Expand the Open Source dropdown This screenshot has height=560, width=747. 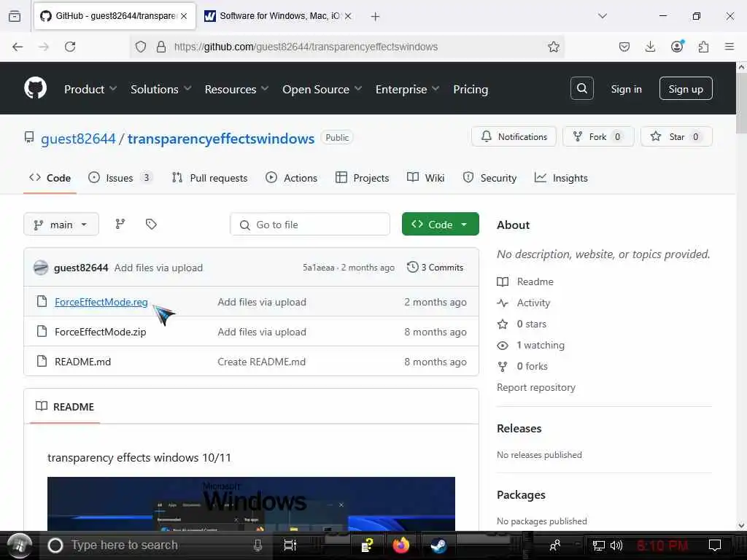tap(322, 89)
